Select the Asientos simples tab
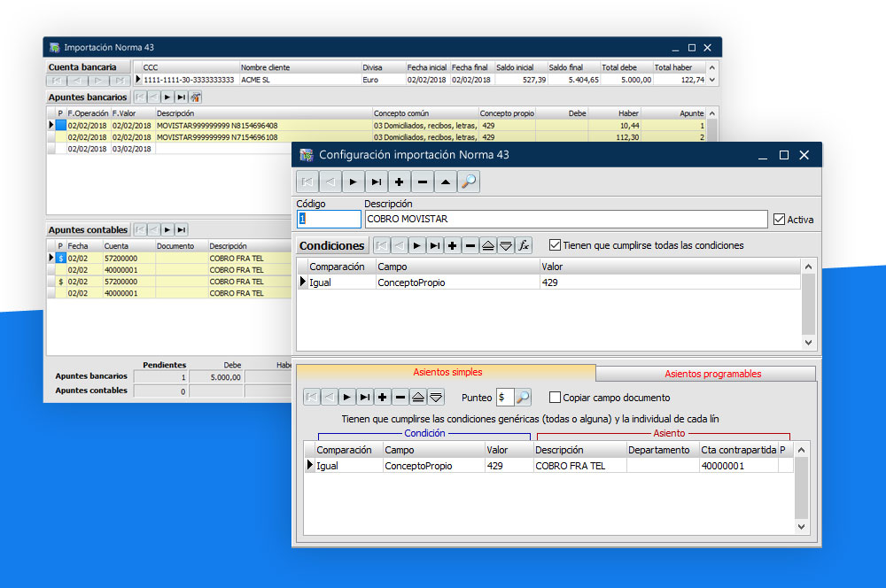Image resolution: width=886 pixels, height=588 pixels. pyautogui.click(x=447, y=372)
